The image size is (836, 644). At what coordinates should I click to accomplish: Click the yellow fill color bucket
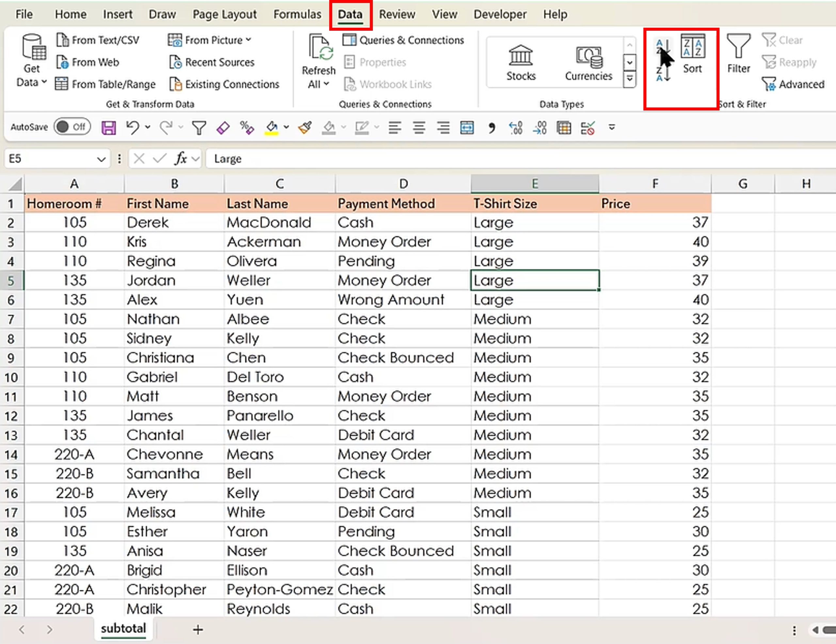[271, 127]
